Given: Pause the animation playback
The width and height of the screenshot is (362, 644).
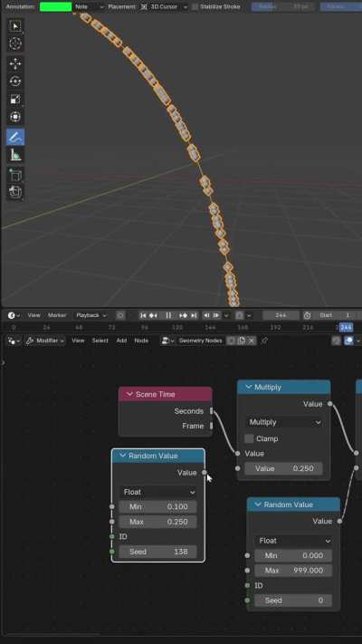Looking at the screenshot, I should 168,315.
